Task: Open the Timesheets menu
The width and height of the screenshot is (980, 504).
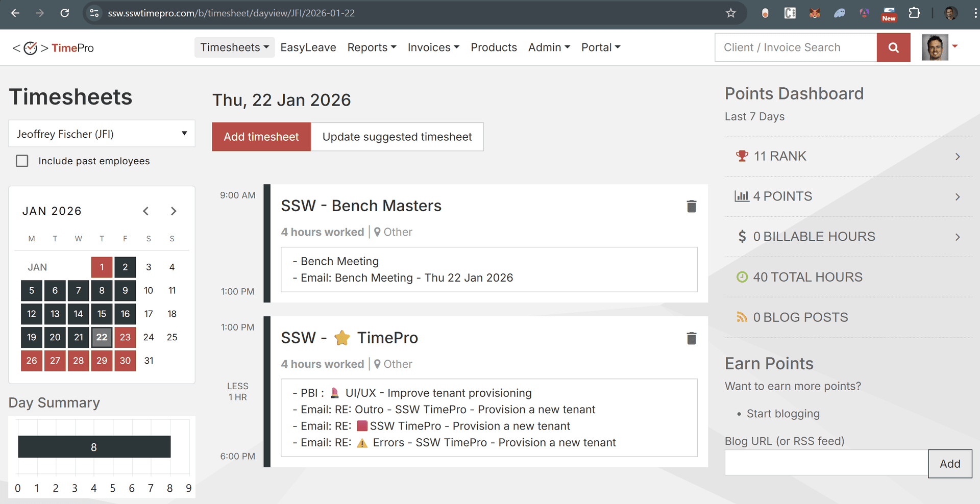Action: 234,47
